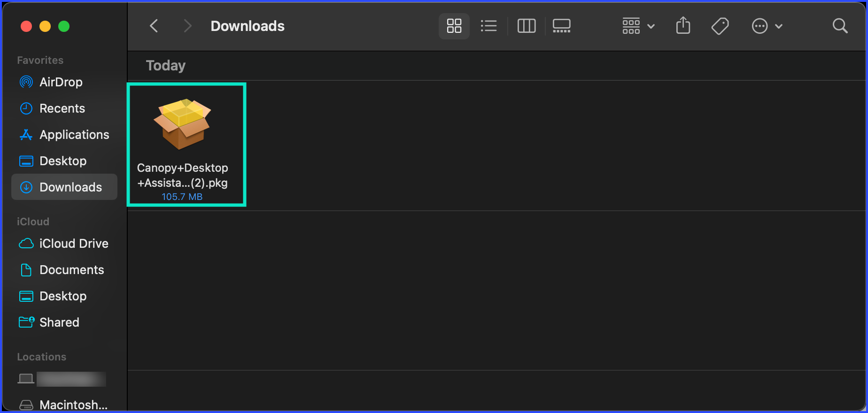
Task: Switch to list view
Action: (x=489, y=26)
